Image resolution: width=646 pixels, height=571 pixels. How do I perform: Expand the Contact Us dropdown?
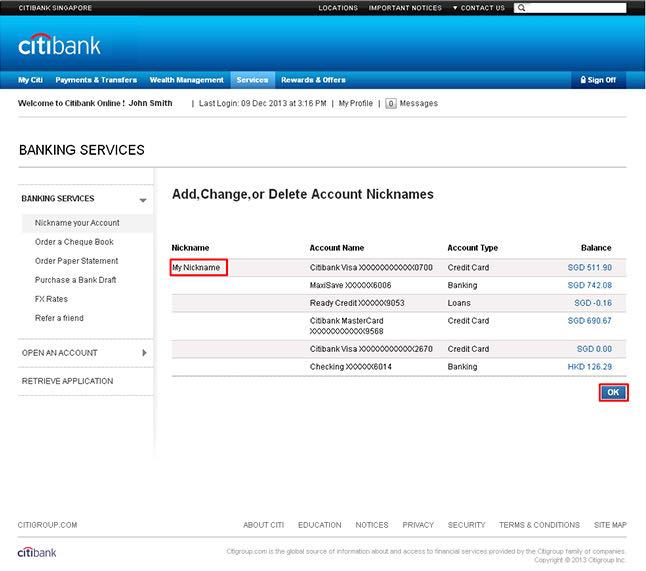(x=479, y=8)
